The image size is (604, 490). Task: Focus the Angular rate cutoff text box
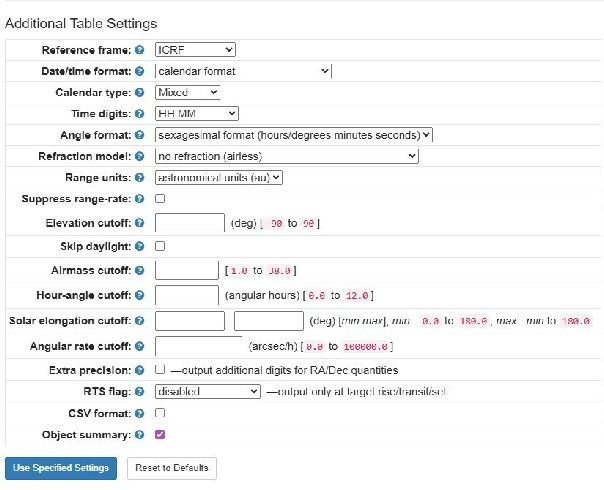coord(199,346)
